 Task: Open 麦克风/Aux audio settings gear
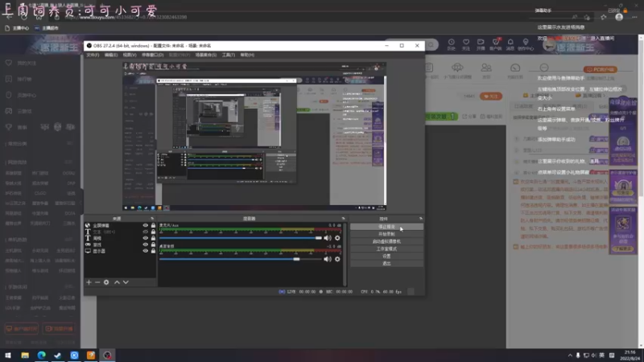tap(337, 238)
